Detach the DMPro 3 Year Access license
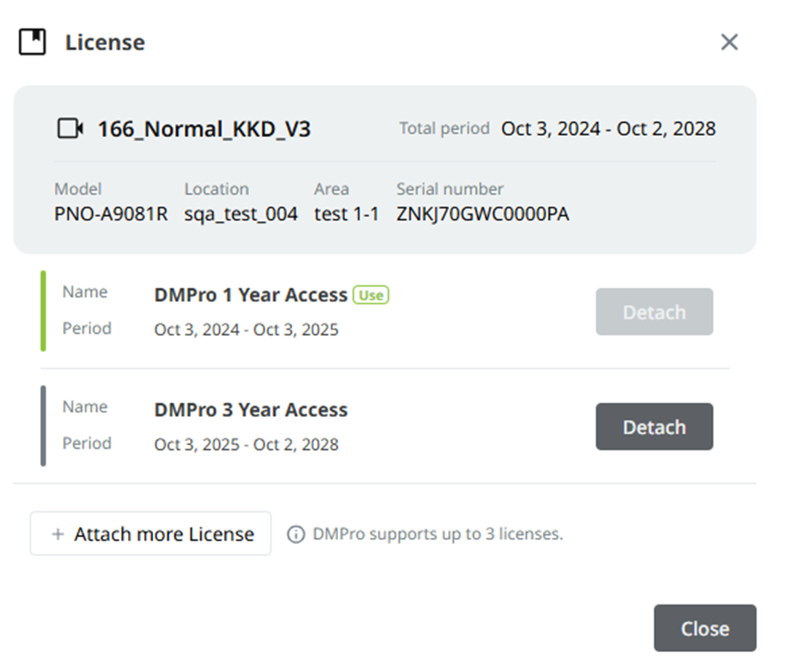The image size is (785, 672). 654,426
